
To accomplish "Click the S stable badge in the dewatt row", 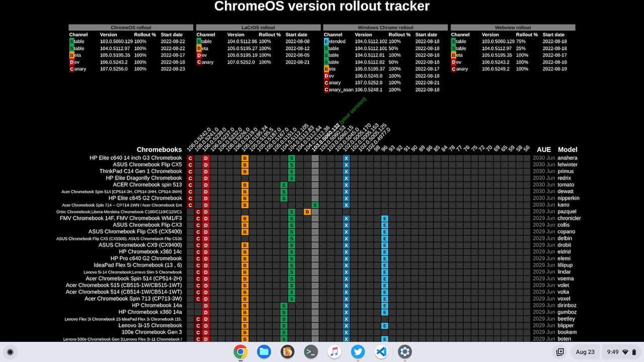I will pos(284,192).
